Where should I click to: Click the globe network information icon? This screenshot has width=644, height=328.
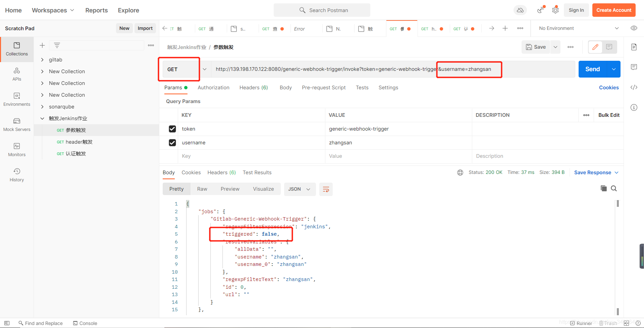click(x=460, y=173)
